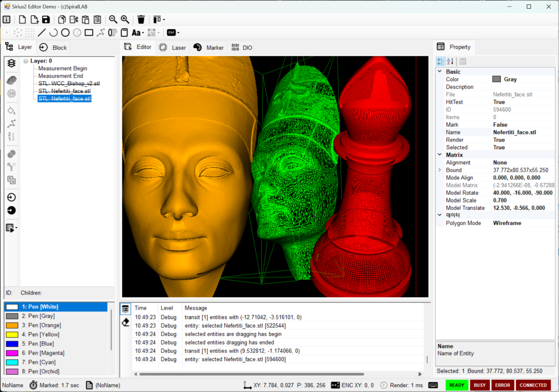559x392 pixels.
Task: Click the stacked layers icon in sidebar
Action: coord(12,63)
